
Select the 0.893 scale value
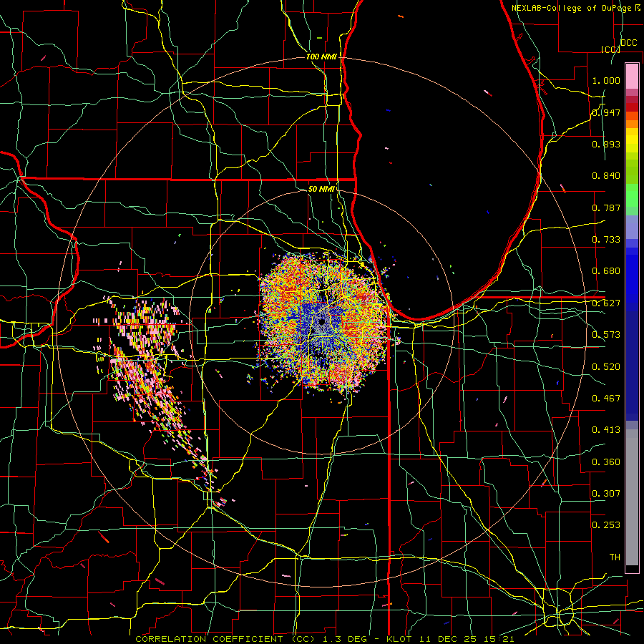606,144
